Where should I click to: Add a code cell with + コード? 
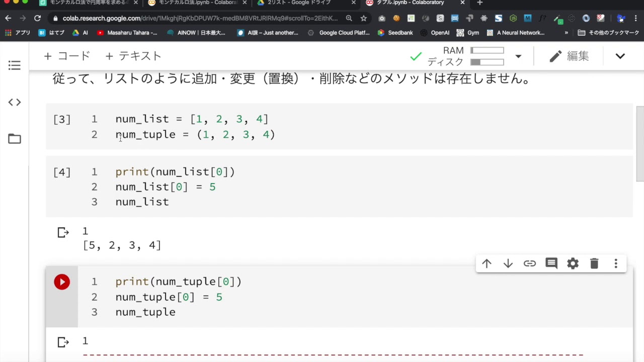(67, 56)
